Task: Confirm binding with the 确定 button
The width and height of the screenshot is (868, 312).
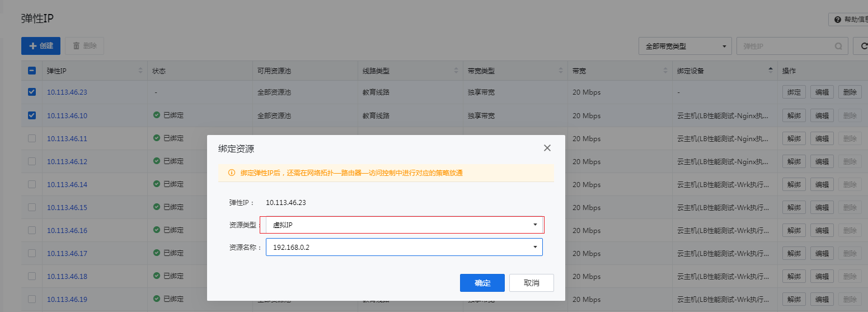Action: [x=482, y=283]
